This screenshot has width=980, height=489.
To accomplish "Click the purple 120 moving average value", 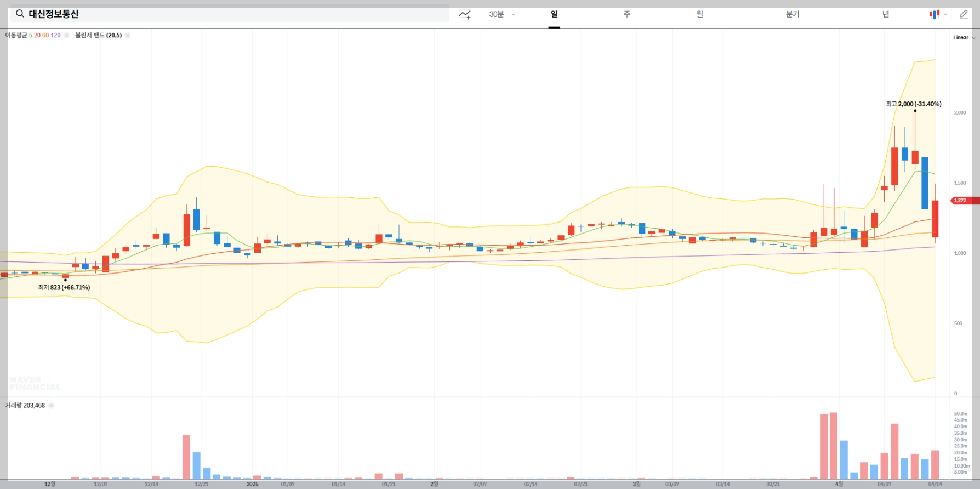I will click(55, 35).
